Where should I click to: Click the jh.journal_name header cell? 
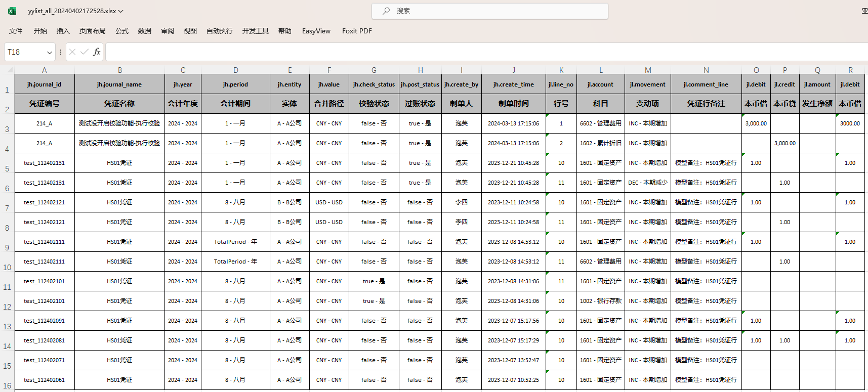coord(119,84)
